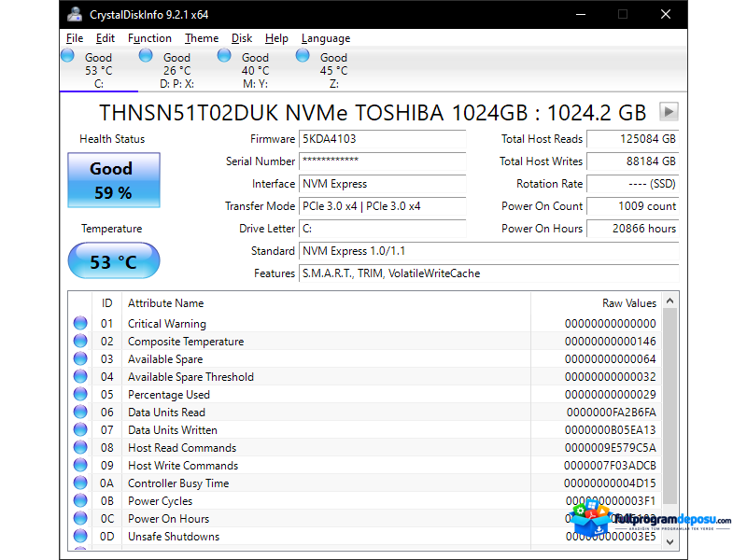Viewport: 747px width, 560px height.
Task: Click status orb for Host Read Commands row
Action: tap(80, 447)
